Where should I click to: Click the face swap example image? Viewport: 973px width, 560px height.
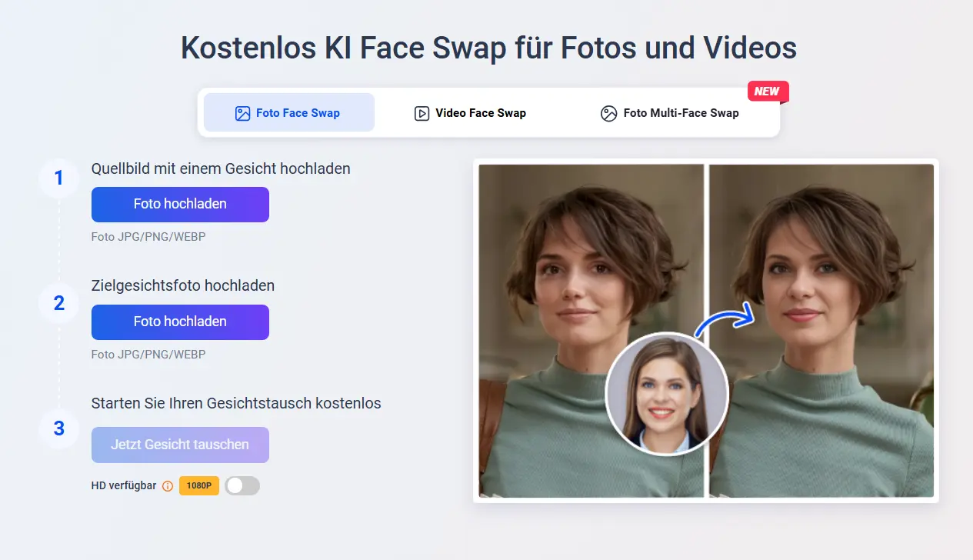click(705, 329)
